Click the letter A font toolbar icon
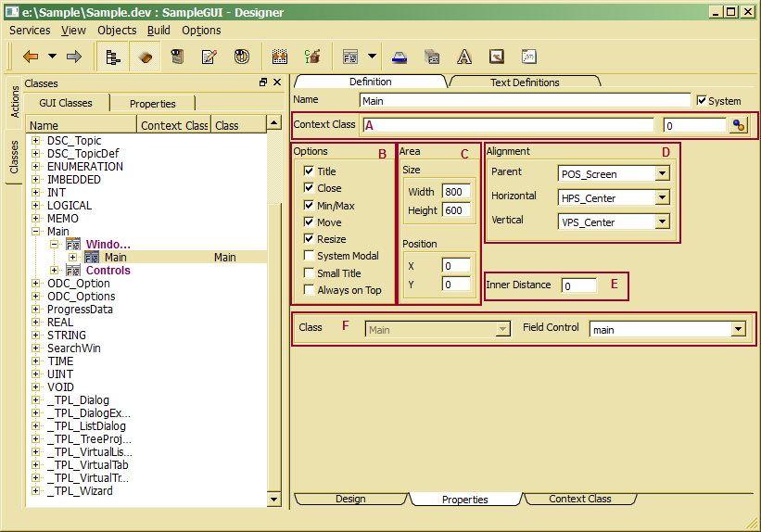 pyautogui.click(x=464, y=57)
